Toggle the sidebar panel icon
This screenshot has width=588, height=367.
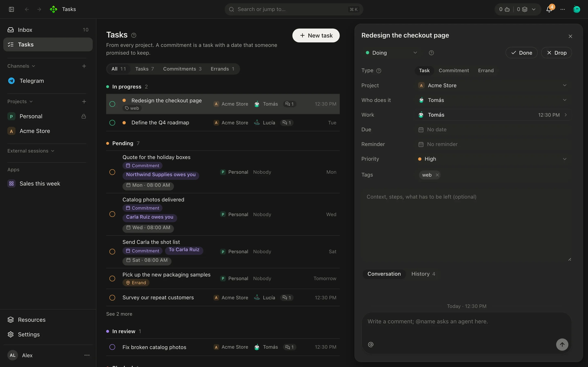click(11, 9)
